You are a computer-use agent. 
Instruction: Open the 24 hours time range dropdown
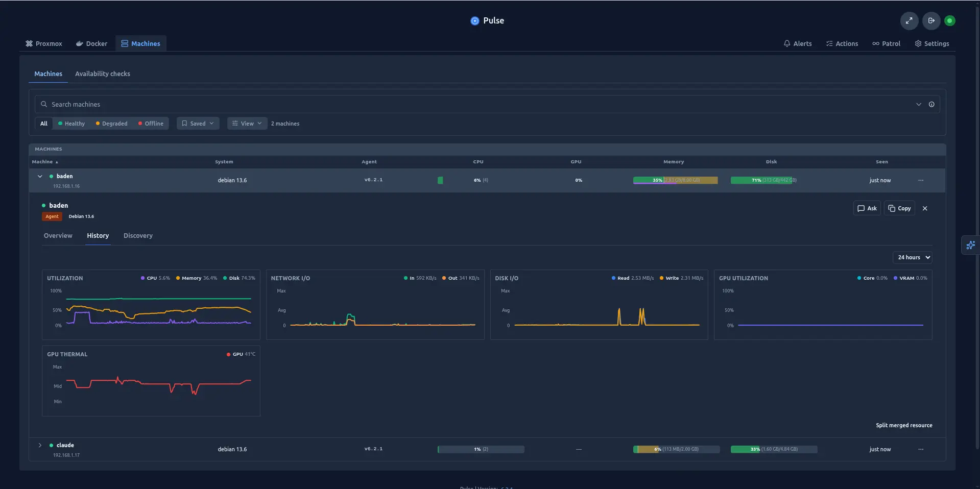[x=912, y=257]
